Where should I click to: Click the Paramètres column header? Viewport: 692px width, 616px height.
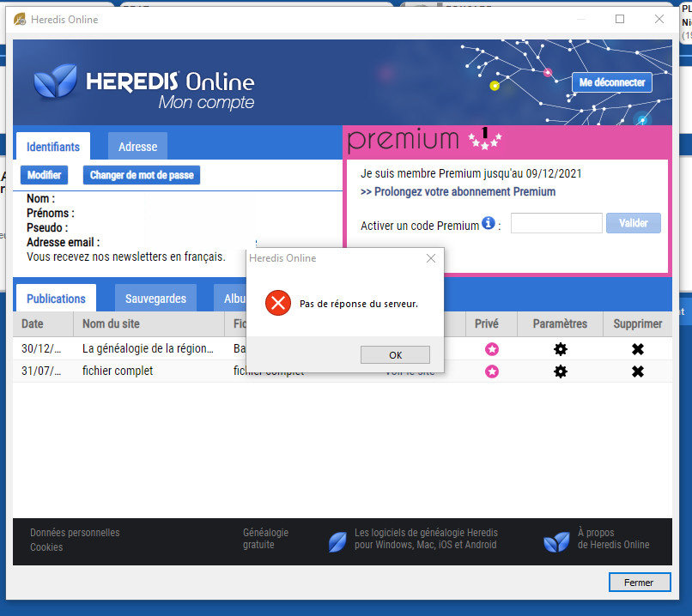(560, 323)
